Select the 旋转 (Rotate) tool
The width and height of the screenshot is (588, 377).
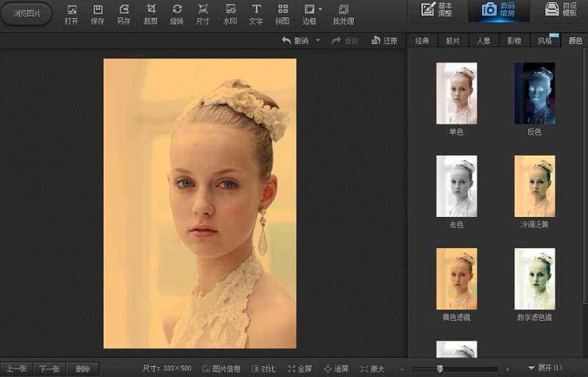pyautogui.click(x=177, y=14)
